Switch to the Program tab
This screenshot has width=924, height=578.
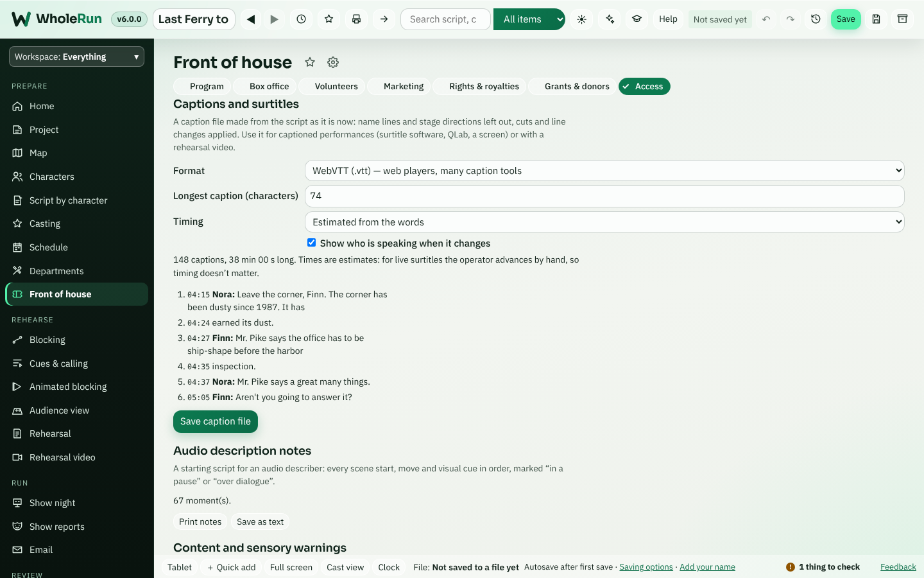pos(202,87)
